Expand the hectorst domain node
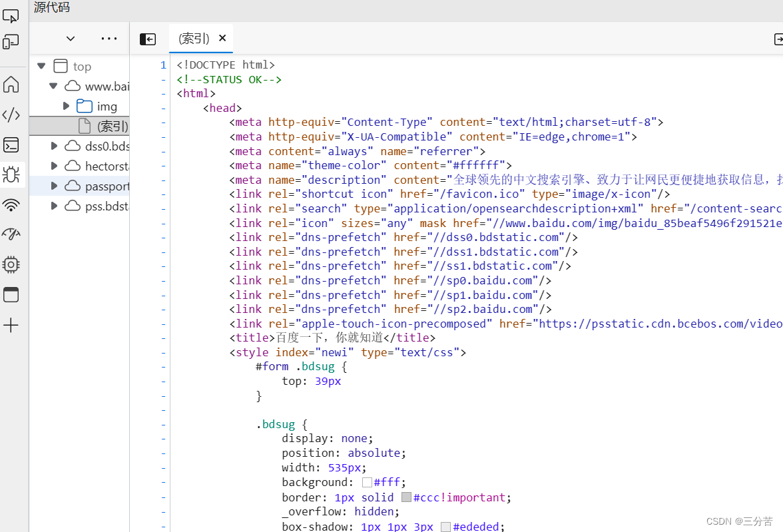783x532 pixels. tap(54, 166)
